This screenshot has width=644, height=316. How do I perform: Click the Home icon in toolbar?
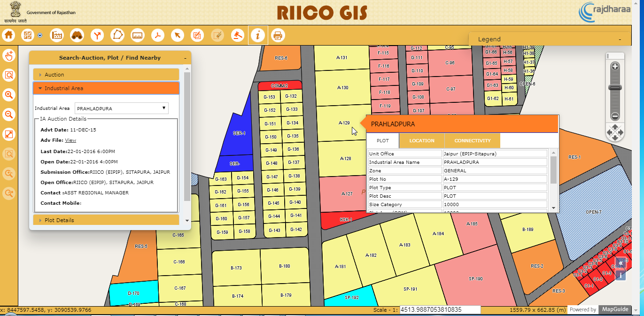(x=9, y=35)
